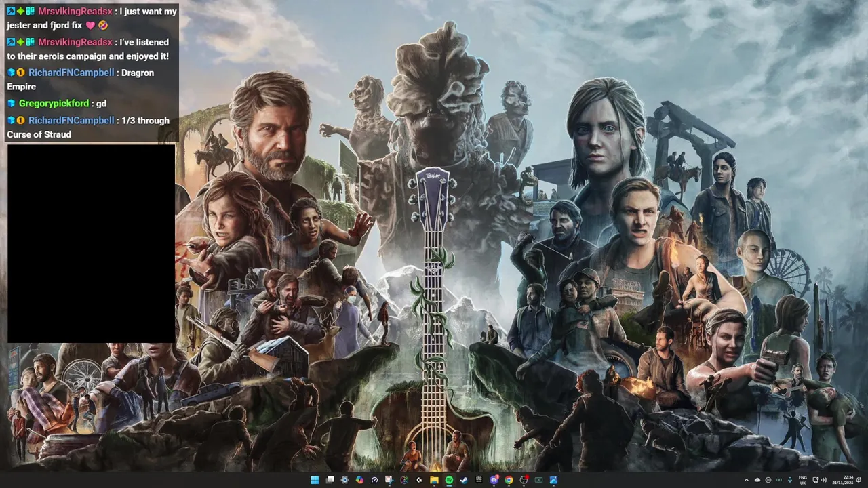This screenshot has height=488, width=868.
Task: Open the Windows Start menu
Action: (x=315, y=480)
